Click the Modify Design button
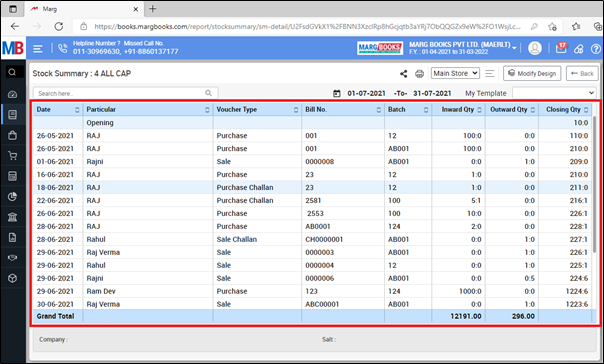Viewport: 604px width, 364px height. click(x=532, y=73)
